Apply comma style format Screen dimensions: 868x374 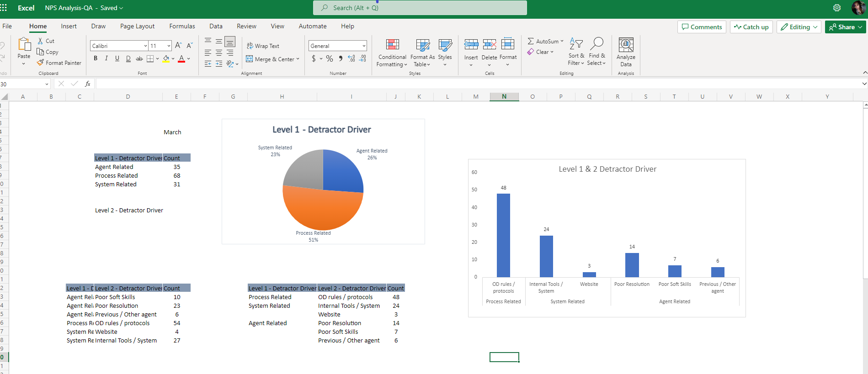tap(341, 58)
